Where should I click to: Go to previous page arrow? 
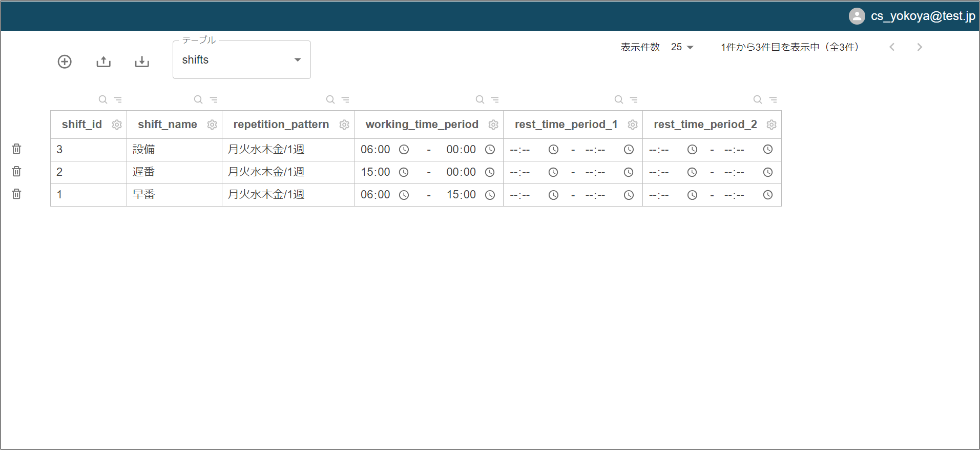[x=892, y=47]
